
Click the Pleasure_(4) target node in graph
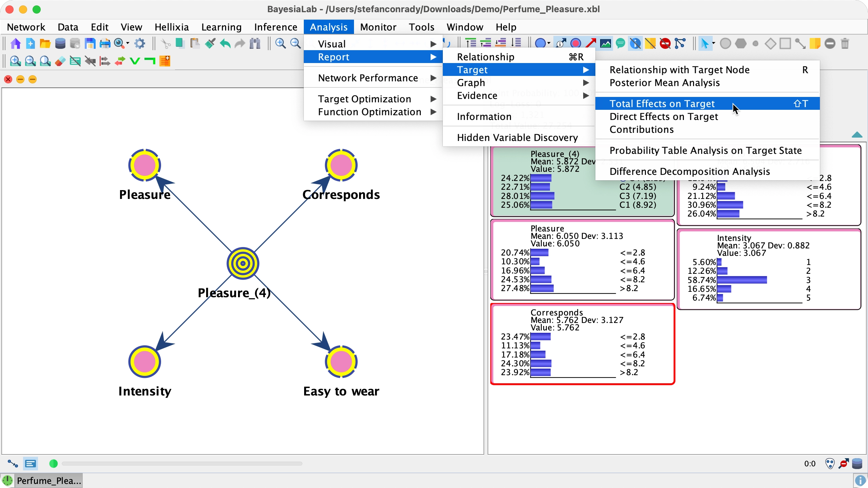tap(243, 264)
